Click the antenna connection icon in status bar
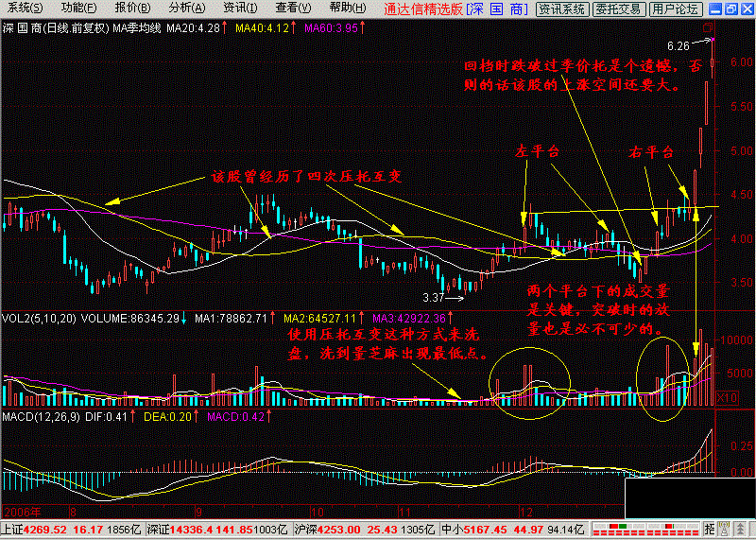The height and width of the screenshot is (540, 756). click(724, 529)
